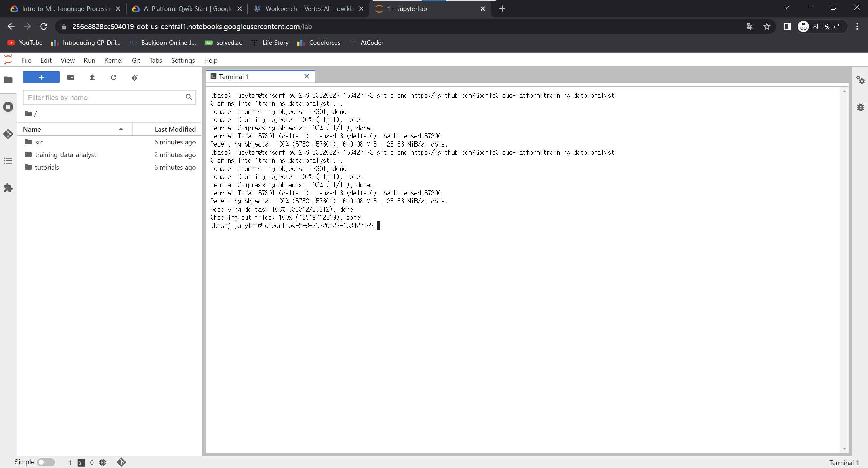Image resolution: width=868 pixels, height=468 pixels.
Task: Click the blue New Launcher plus button
Action: [41, 77]
